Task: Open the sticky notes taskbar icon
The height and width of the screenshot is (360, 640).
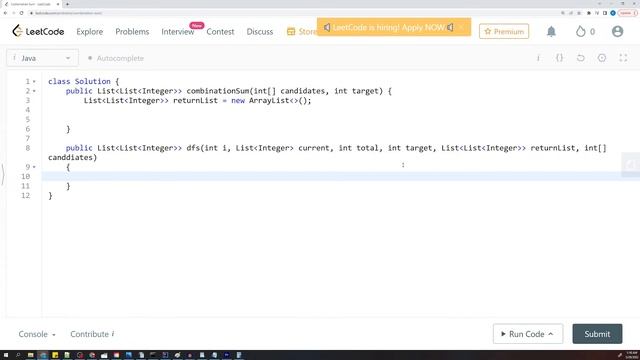Action: (55, 355)
